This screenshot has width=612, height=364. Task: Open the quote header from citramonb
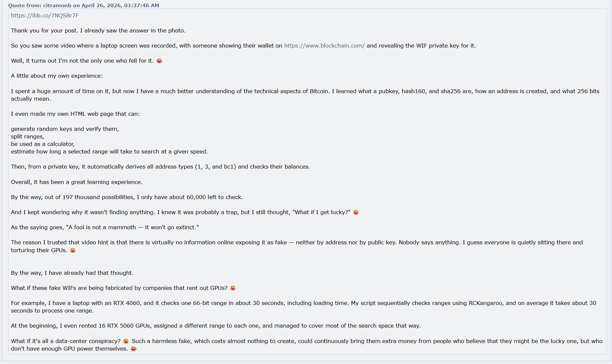84,5
